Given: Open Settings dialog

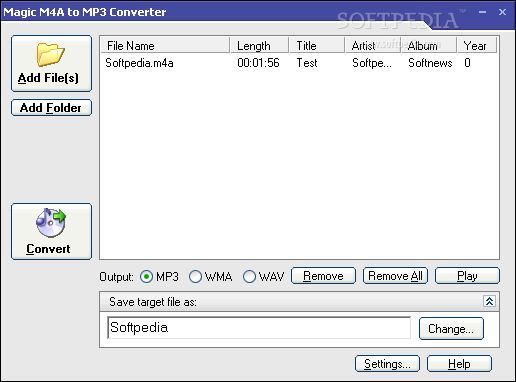Looking at the screenshot, I should [x=387, y=363].
